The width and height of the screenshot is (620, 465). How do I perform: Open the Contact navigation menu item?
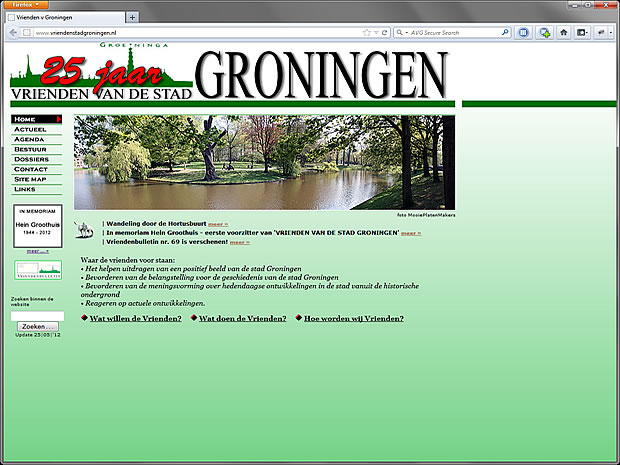(x=36, y=169)
